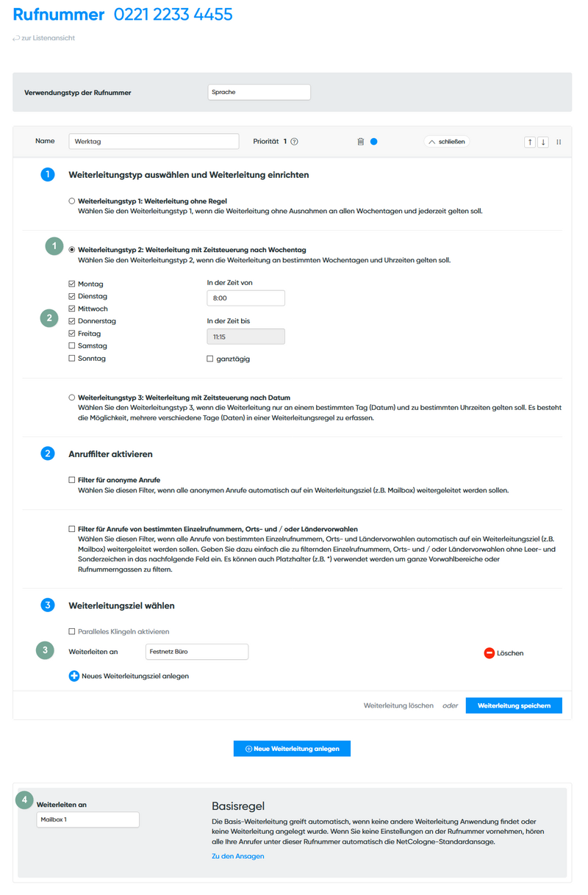588x895 pixels.
Task: Click the Name field containing Werktag
Action: [154, 140]
